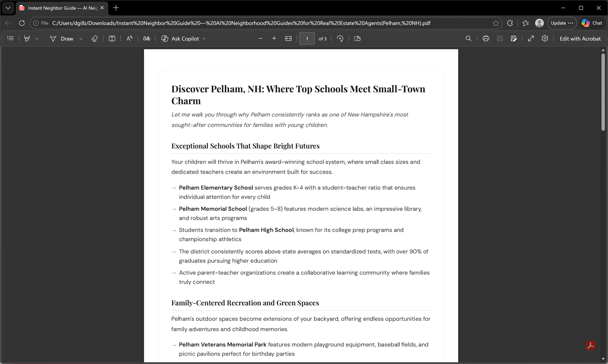
Task: Select the Instant Neighbor Guide tab
Action: pos(61,8)
